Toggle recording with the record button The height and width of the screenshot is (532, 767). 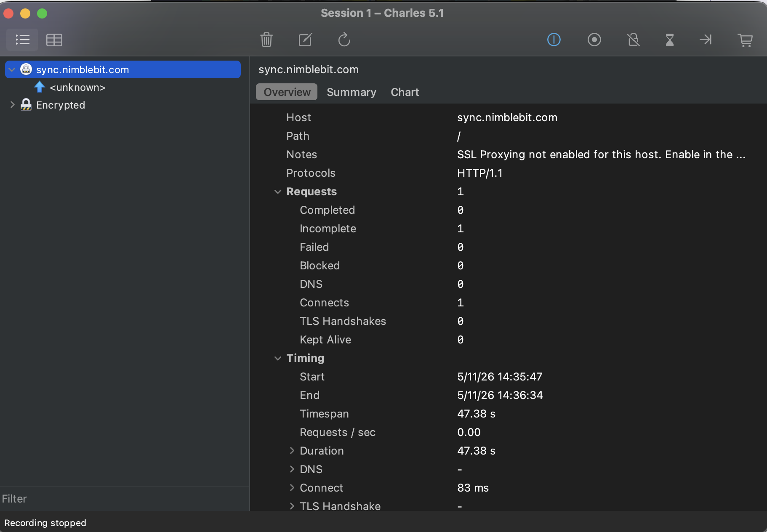594,40
